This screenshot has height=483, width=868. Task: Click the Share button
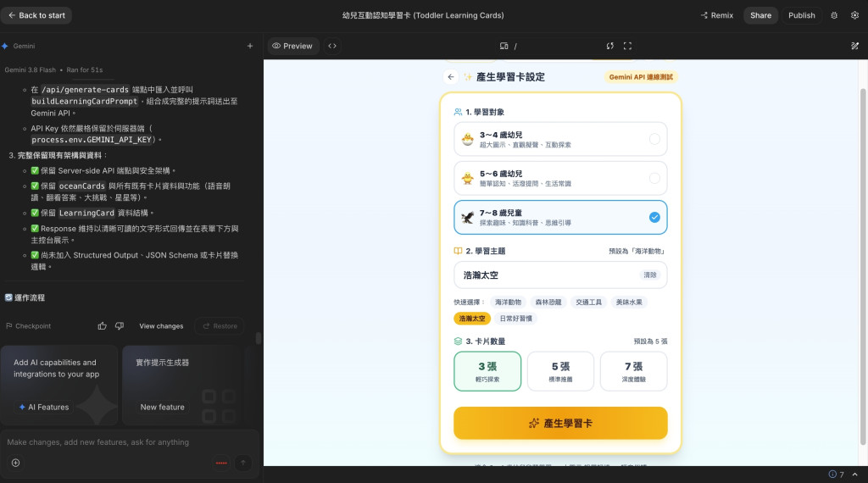pos(760,15)
